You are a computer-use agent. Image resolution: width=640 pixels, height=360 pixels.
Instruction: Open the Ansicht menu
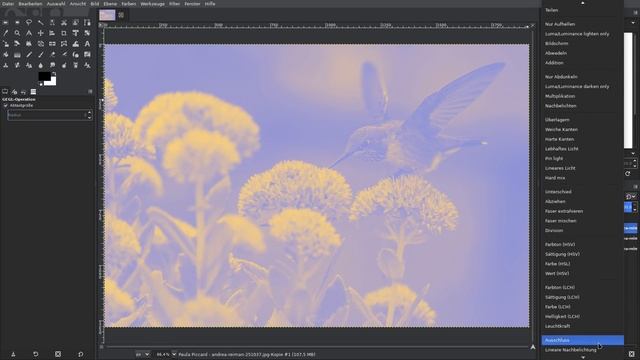coord(78,4)
